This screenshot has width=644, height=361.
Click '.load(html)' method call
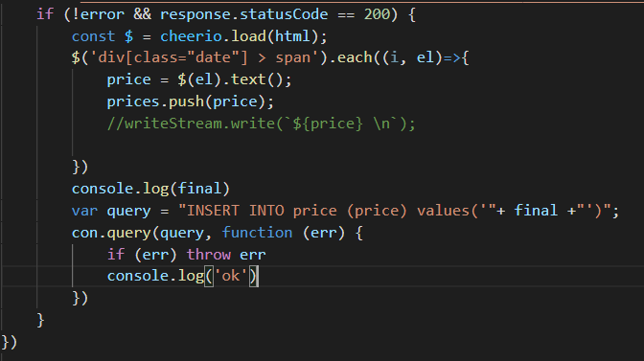click(x=270, y=36)
